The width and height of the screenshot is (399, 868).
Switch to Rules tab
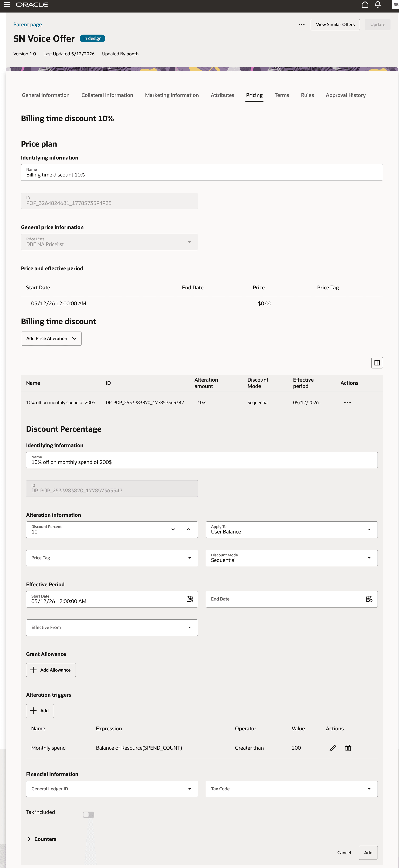(x=307, y=95)
